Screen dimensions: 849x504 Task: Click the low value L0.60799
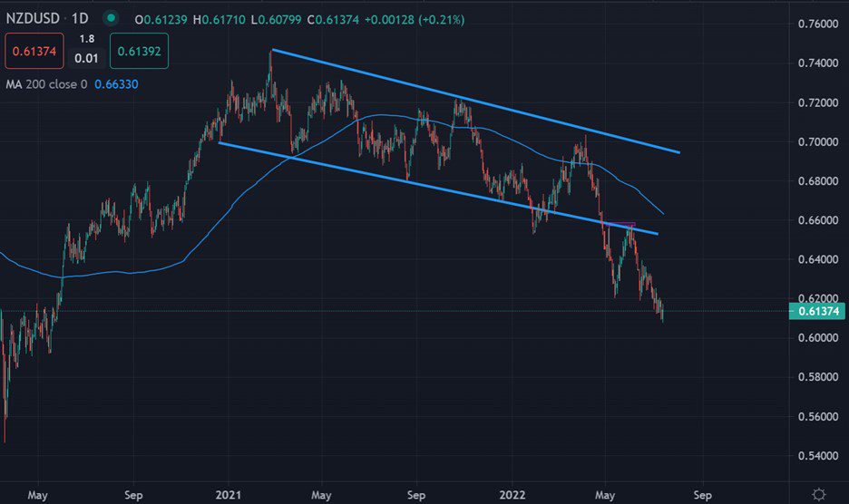coord(276,19)
